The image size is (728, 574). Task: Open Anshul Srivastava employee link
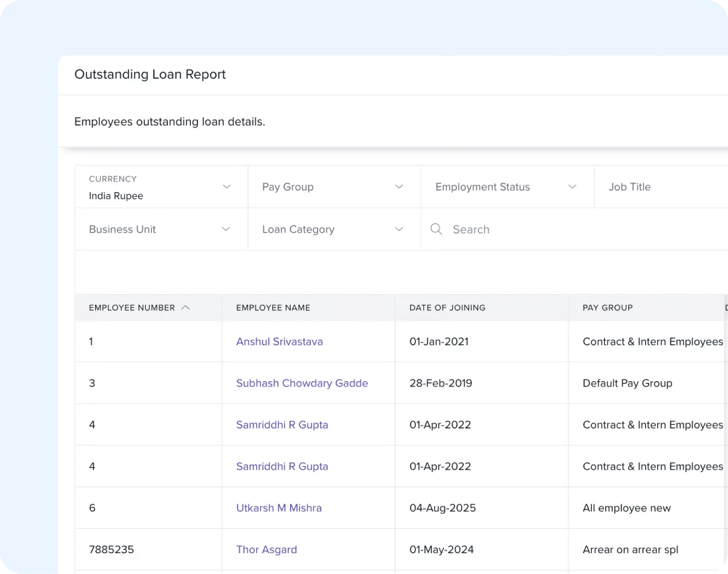click(280, 341)
